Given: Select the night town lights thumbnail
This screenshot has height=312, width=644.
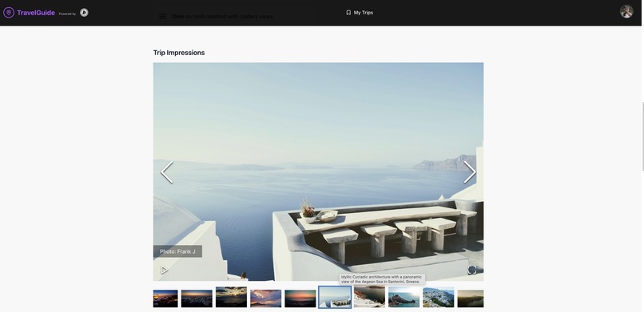Looking at the screenshot, I should [197, 298].
